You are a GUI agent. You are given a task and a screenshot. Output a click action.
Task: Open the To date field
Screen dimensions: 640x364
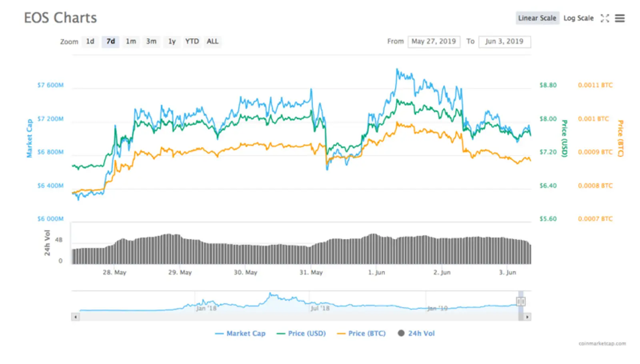click(x=504, y=42)
